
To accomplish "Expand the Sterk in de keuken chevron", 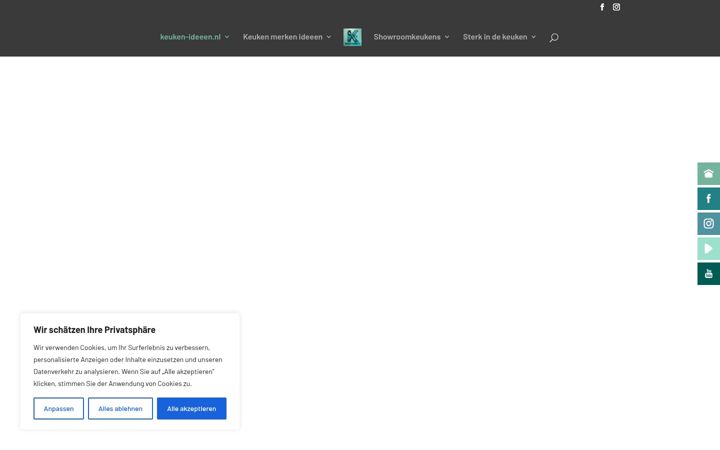I will tap(534, 37).
